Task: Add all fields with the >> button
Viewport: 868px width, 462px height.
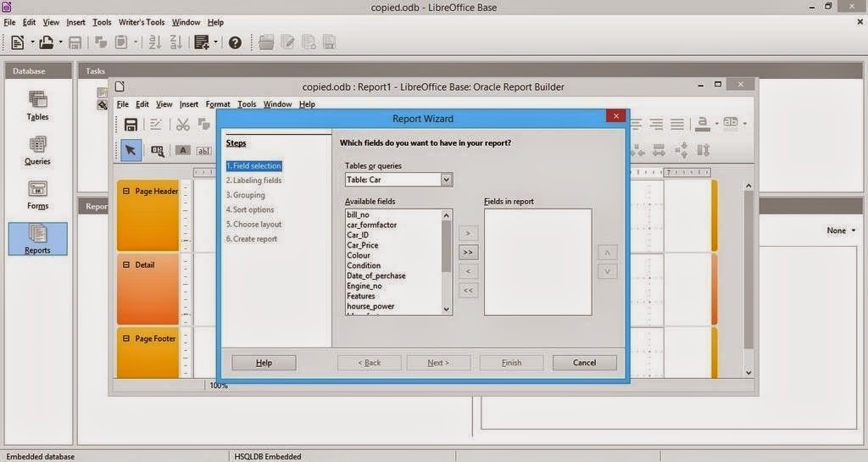Action: coord(468,253)
